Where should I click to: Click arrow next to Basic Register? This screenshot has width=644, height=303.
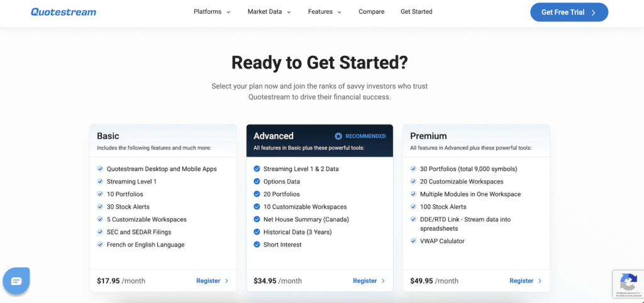click(226, 281)
